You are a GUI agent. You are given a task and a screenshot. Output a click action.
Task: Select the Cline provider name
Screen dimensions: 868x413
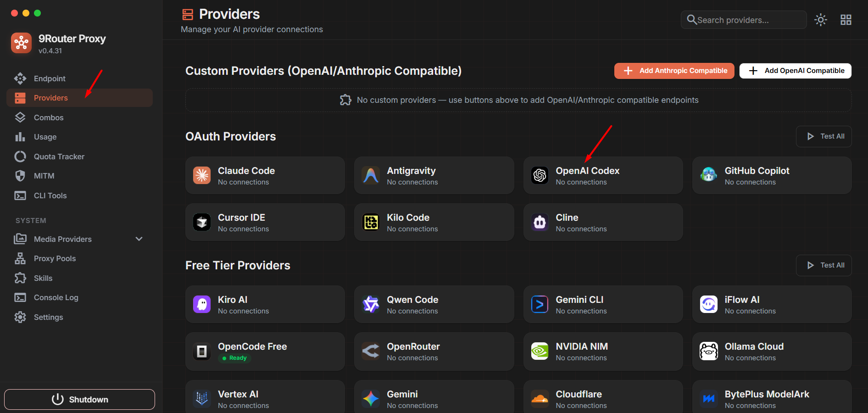point(567,218)
